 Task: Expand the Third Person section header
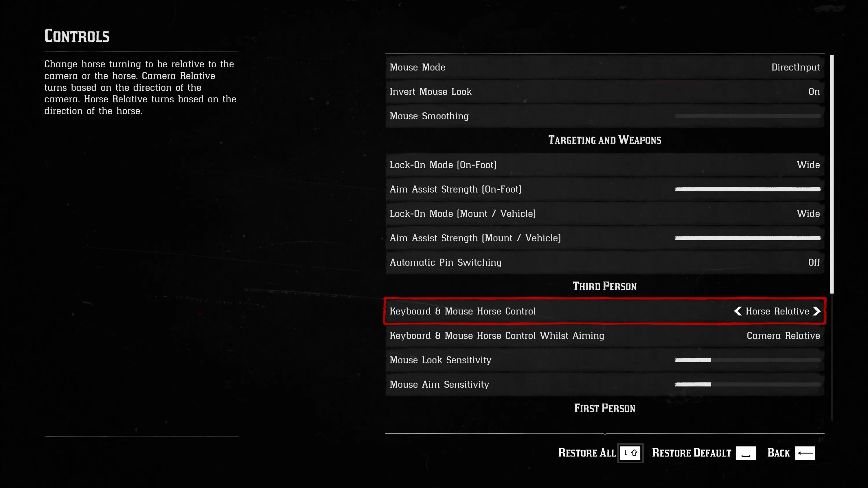[604, 286]
